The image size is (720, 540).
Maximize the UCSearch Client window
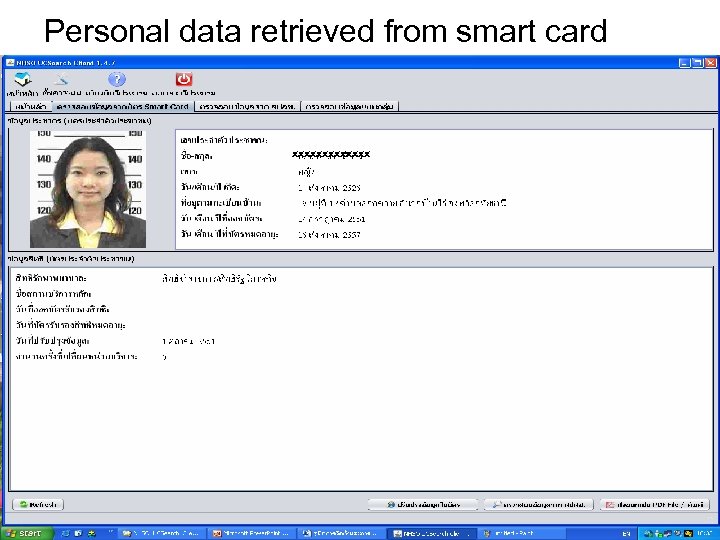[697, 63]
